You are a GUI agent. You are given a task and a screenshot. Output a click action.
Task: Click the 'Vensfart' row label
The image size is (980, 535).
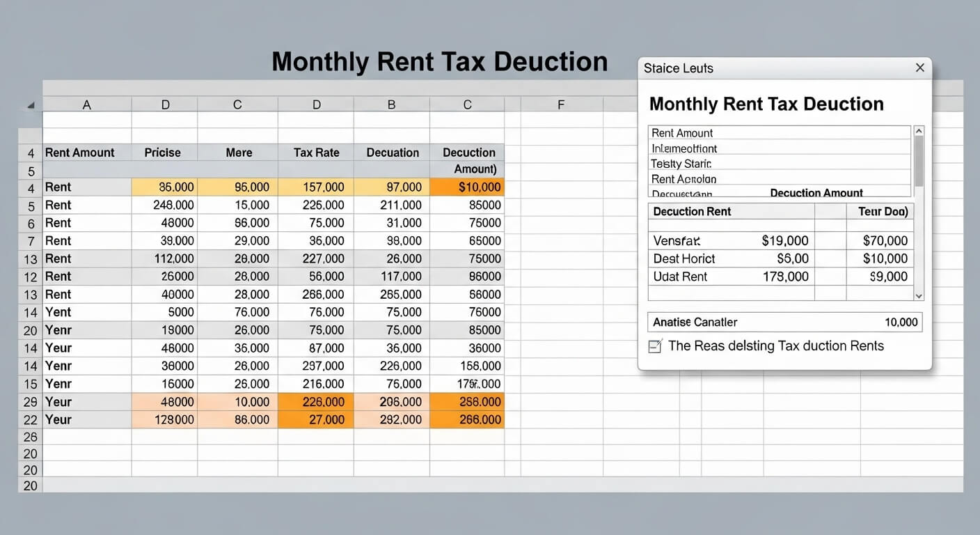(677, 241)
